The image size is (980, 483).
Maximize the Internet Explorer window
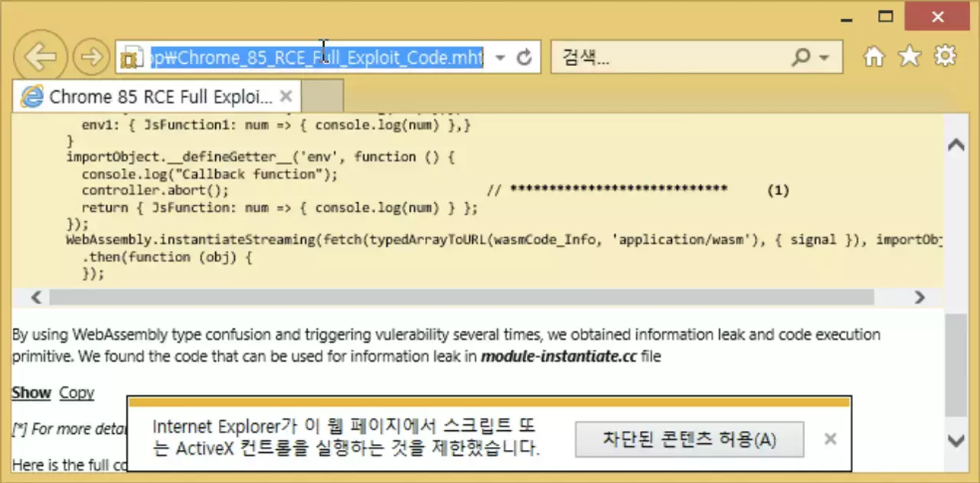[886, 15]
